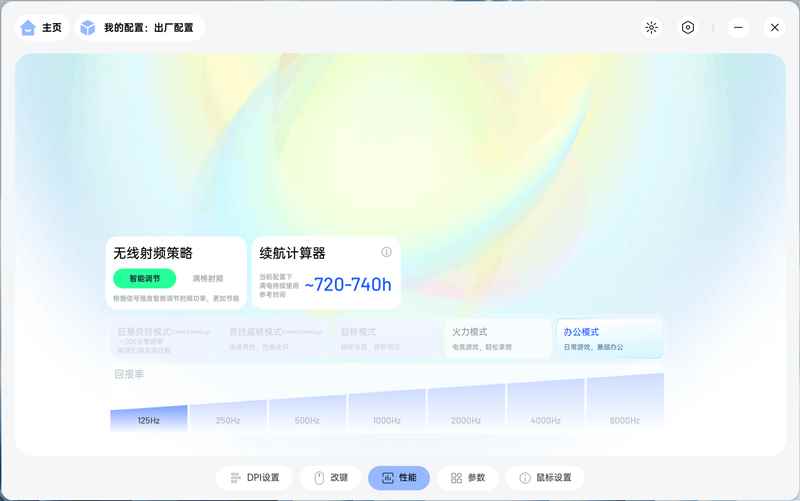Open the hexagon settings icon
800x501 pixels.
(688, 28)
